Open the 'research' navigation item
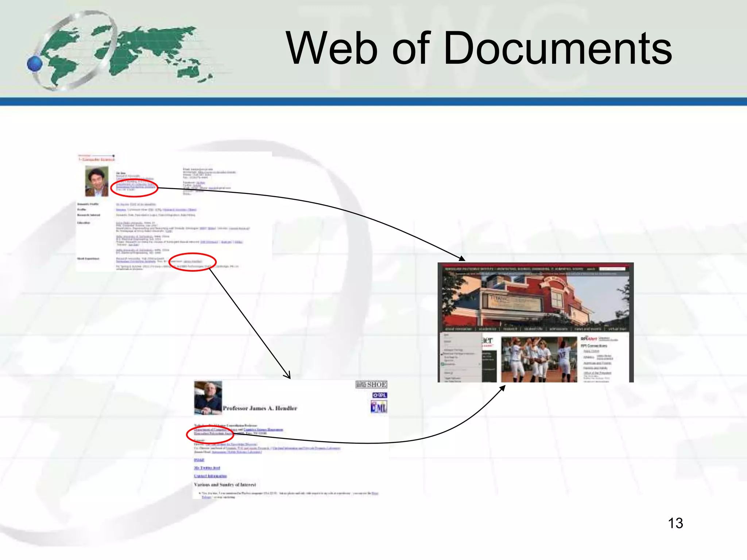This screenshot has height=560, width=747. point(510,329)
